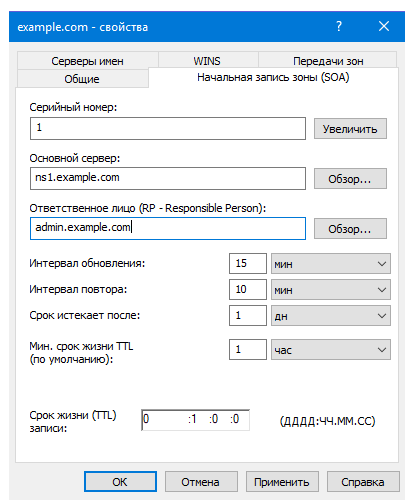Open the Интервал повтора units dropdown
This screenshot has height=500, width=408.
pyautogui.click(x=331, y=290)
